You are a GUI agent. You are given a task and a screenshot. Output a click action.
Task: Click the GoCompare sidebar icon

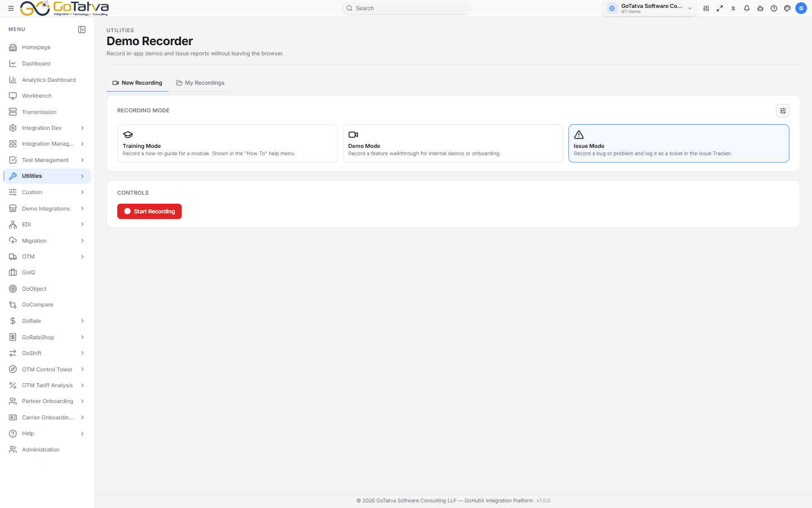click(x=13, y=305)
